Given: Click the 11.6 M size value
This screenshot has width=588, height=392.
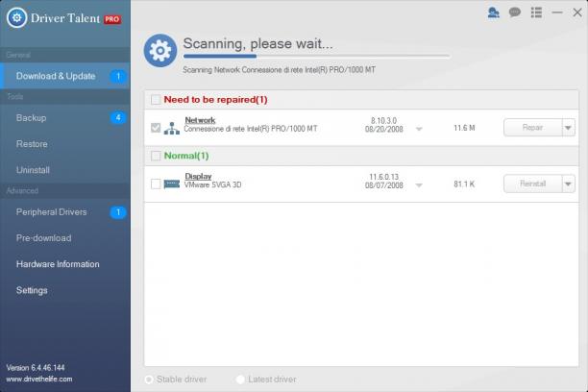Looking at the screenshot, I should click(464, 128).
